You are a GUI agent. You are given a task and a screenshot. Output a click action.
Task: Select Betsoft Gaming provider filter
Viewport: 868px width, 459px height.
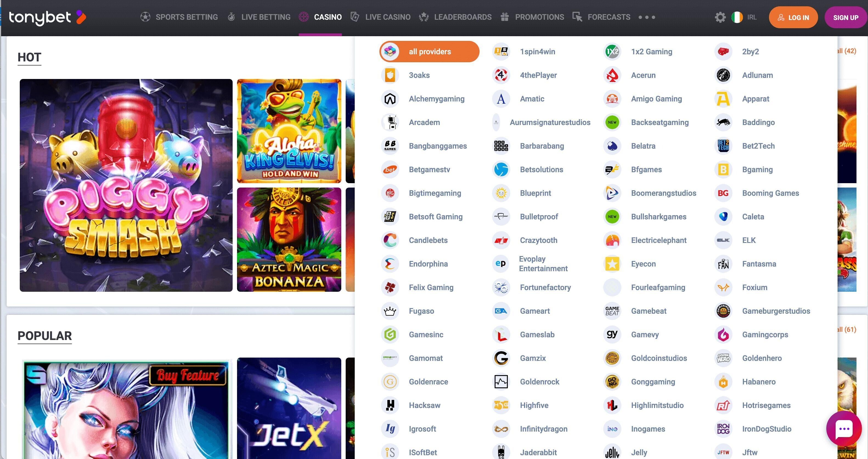[435, 217]
